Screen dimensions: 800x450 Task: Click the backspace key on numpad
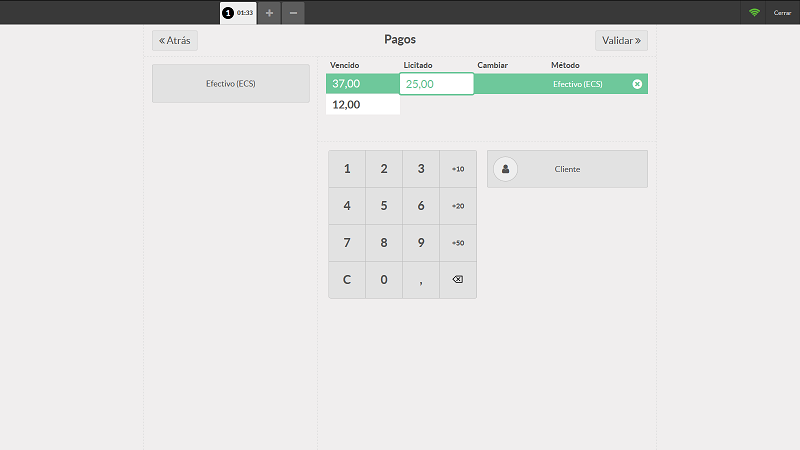(458, 280)
